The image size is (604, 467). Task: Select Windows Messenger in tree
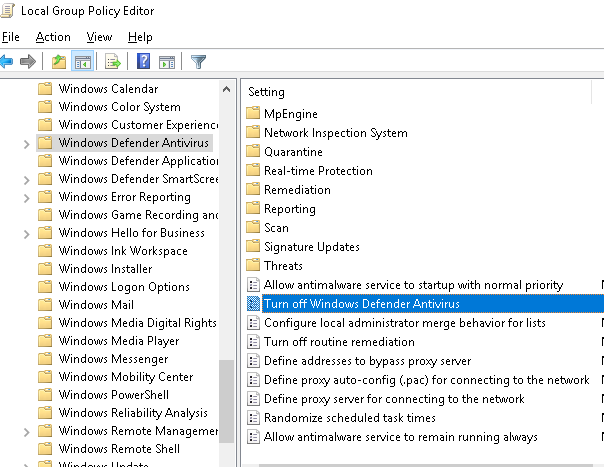[x=113, y=359]
